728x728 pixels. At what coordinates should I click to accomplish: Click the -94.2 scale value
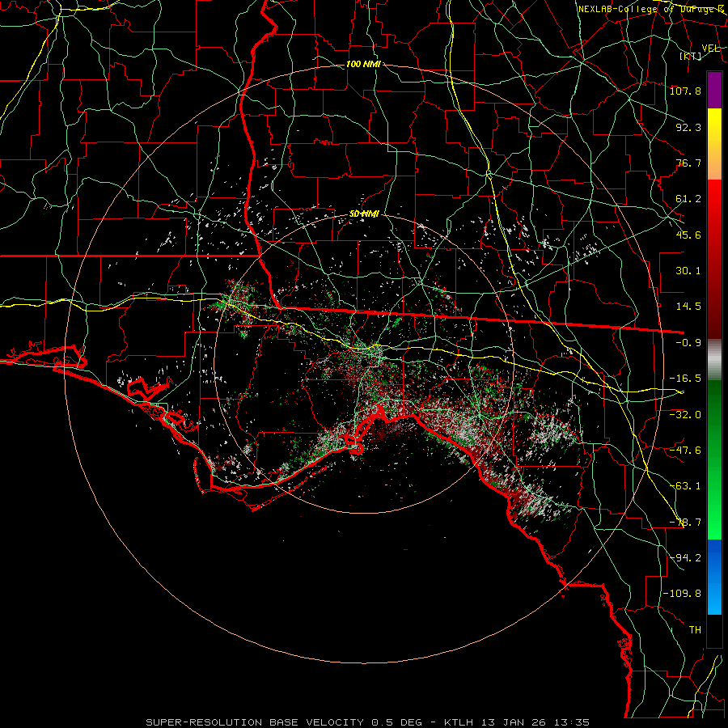(685, 557)
